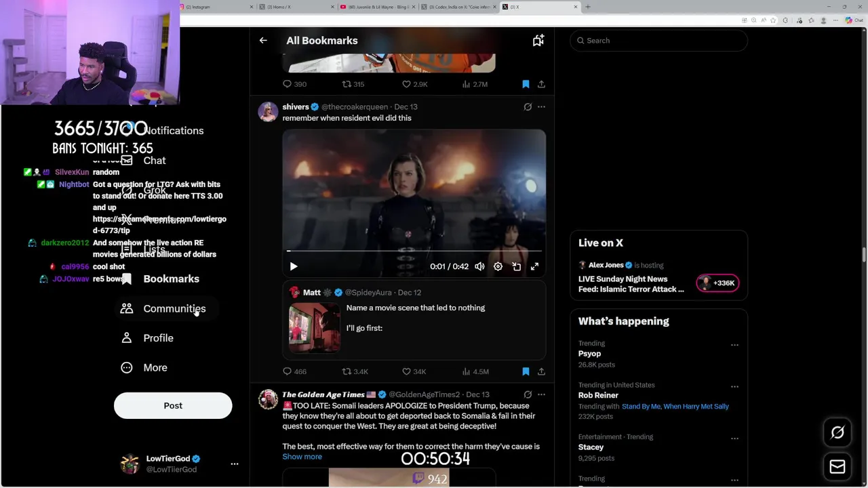View analytics of the post with 2.7M views
Screen dimensions: 868x488
475,84
